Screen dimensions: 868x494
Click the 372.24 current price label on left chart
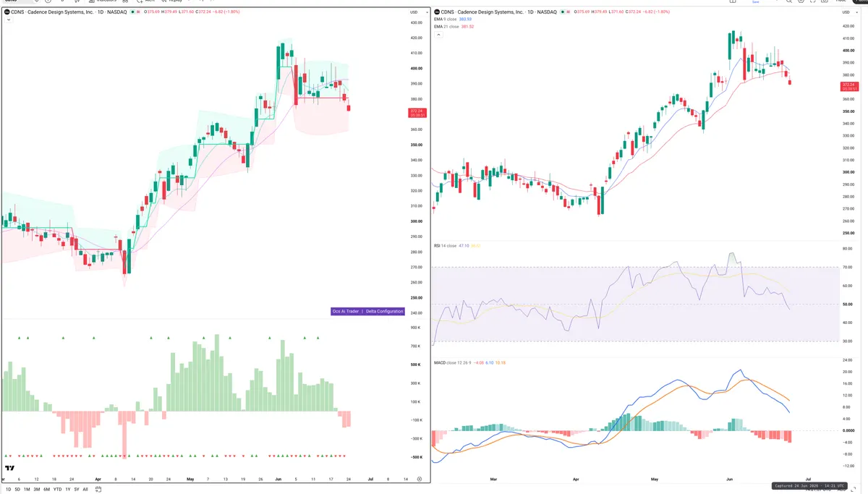click(417, 112)
